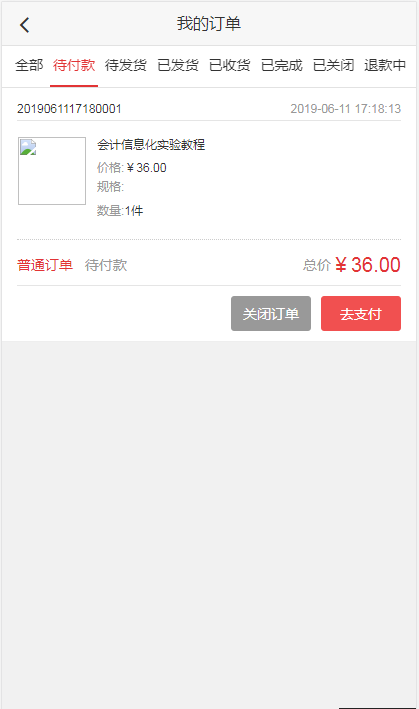Image resolution: width=419 pixels, height=709 pixels.
Task: View the 已发货 orders tab
Action: pyautogui.click(x=178, y=66)
